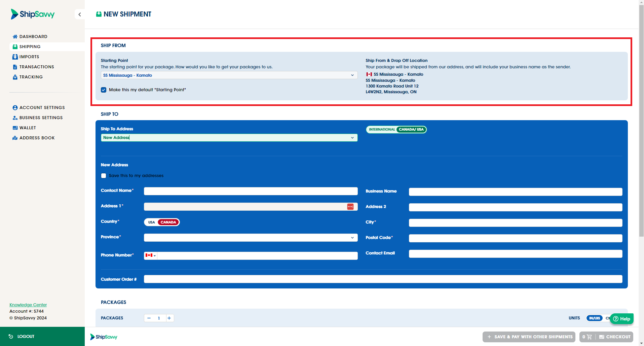Click the Contact Email input field
This screenshot has width=644, height=346.
pos(516,254)
